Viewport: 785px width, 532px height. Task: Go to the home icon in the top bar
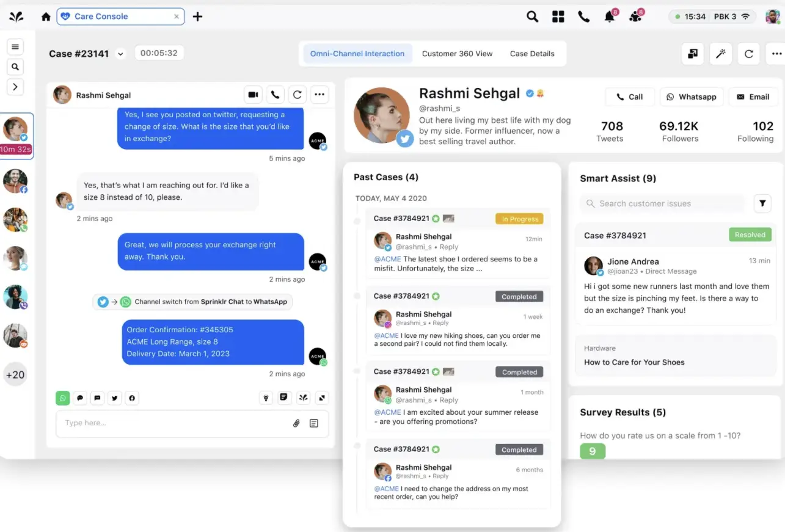pyautogui.click(x=46, y=16)
